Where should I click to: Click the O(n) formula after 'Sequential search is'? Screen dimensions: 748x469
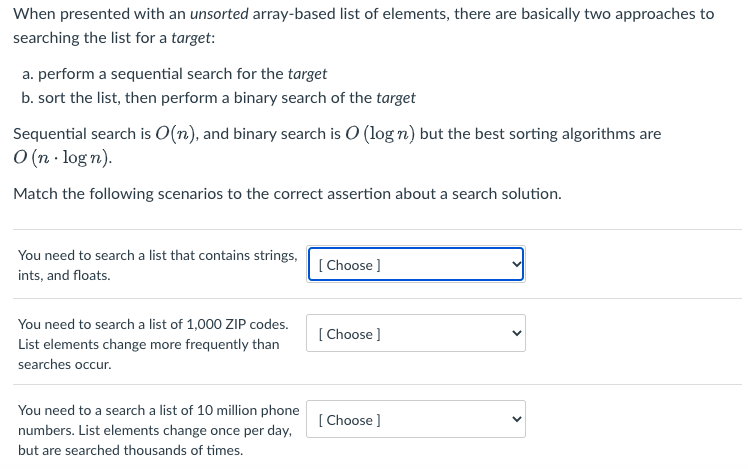coord(176,134)
